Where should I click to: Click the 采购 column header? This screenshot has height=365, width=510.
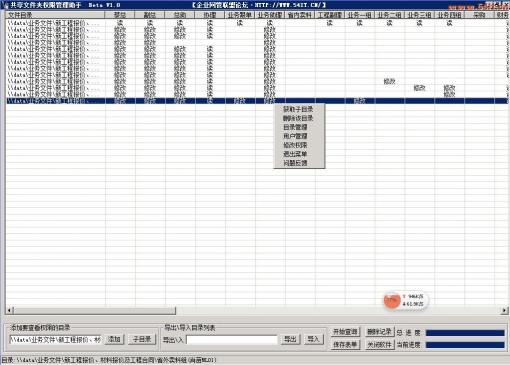pos(479,15)
